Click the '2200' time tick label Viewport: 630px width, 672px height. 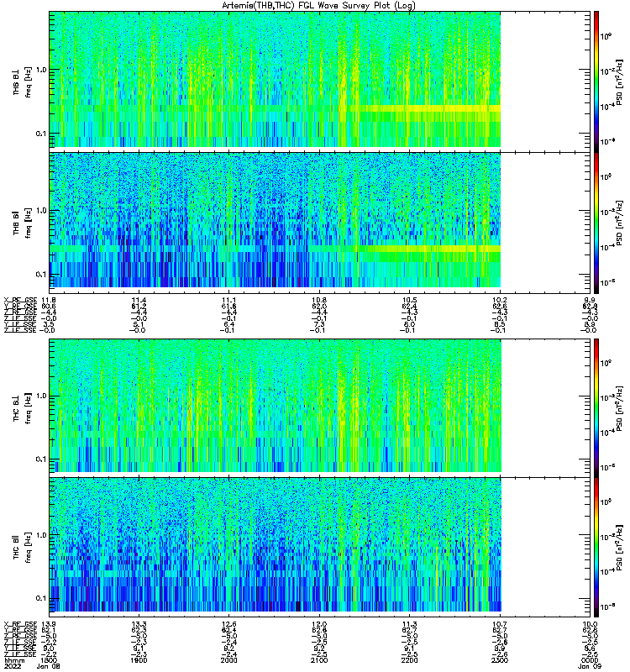[x=410, y=660]
